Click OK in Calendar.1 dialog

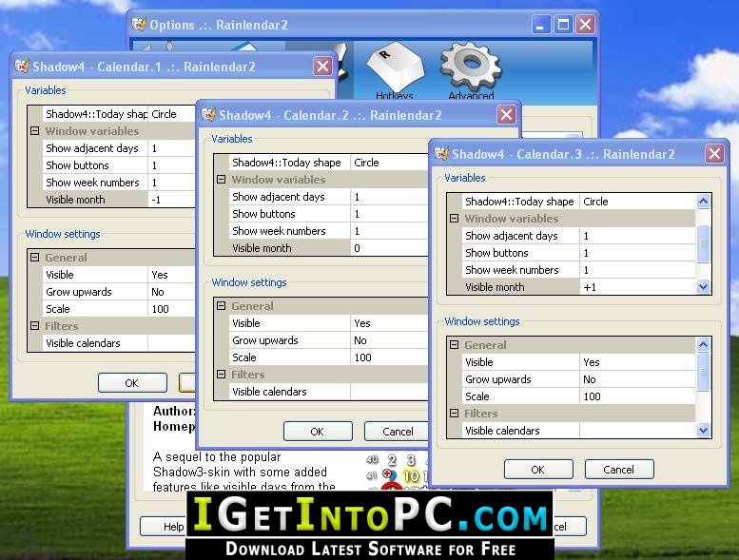click(x=132, y=382)
